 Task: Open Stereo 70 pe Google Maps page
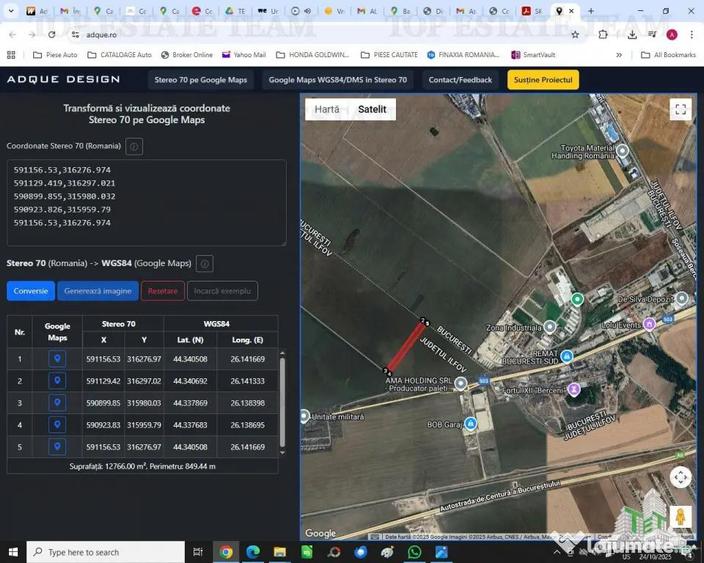(201, 80)
